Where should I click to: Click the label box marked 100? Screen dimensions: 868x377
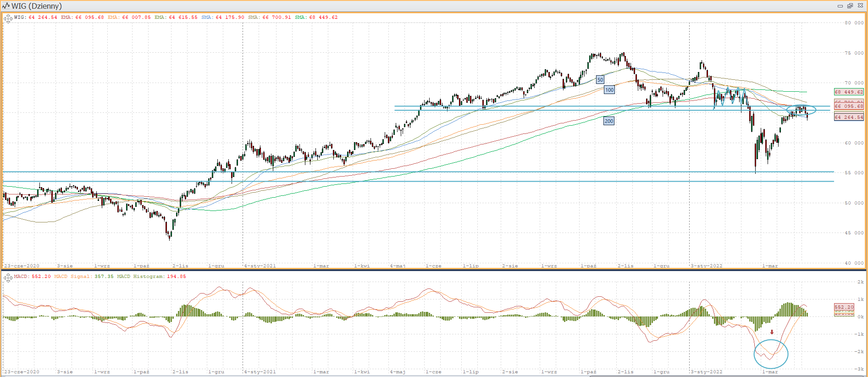tap(609, 90)
